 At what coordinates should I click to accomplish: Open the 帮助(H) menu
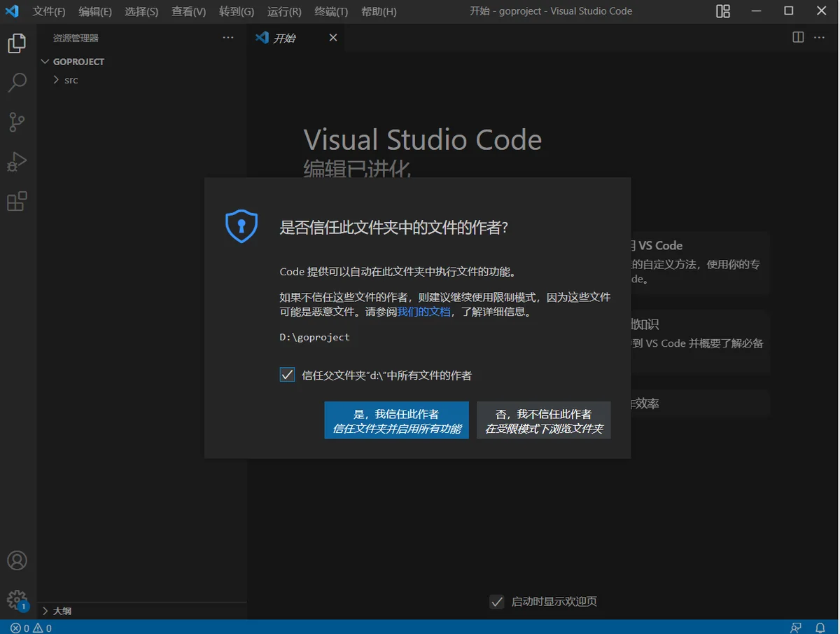[379, 11]
